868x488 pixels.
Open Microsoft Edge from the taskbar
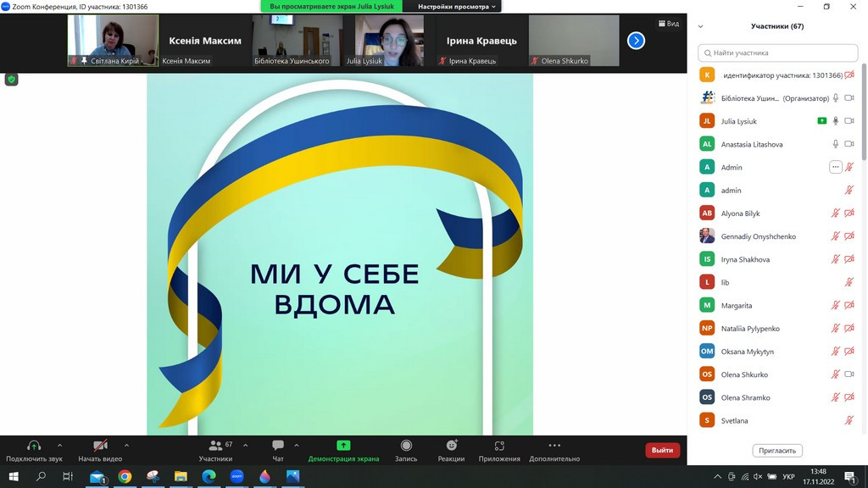pos(209,476)
